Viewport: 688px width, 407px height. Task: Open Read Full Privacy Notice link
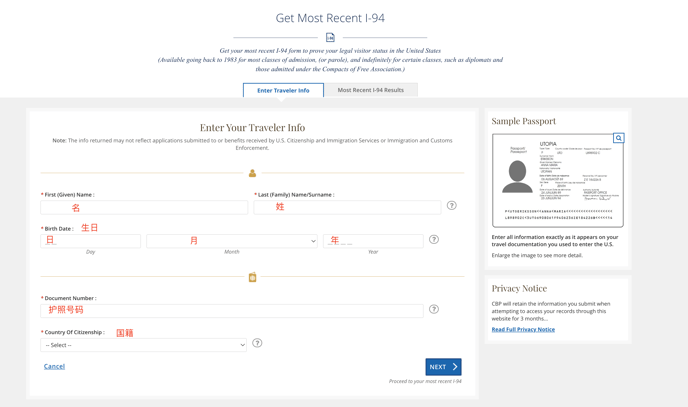point(523,329)
